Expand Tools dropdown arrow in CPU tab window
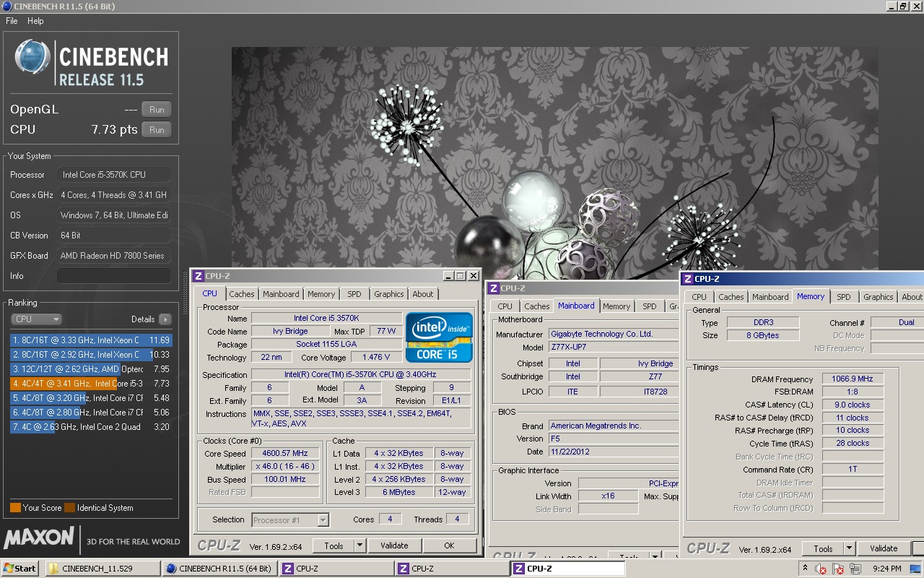924x578 pixels. click(360, 546)
